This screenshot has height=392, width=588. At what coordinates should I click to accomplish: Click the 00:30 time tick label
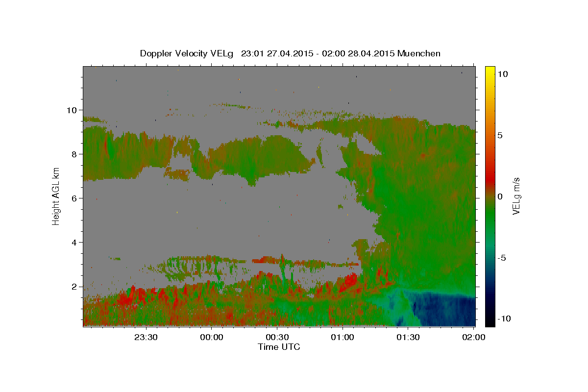[x=277, y=337]
